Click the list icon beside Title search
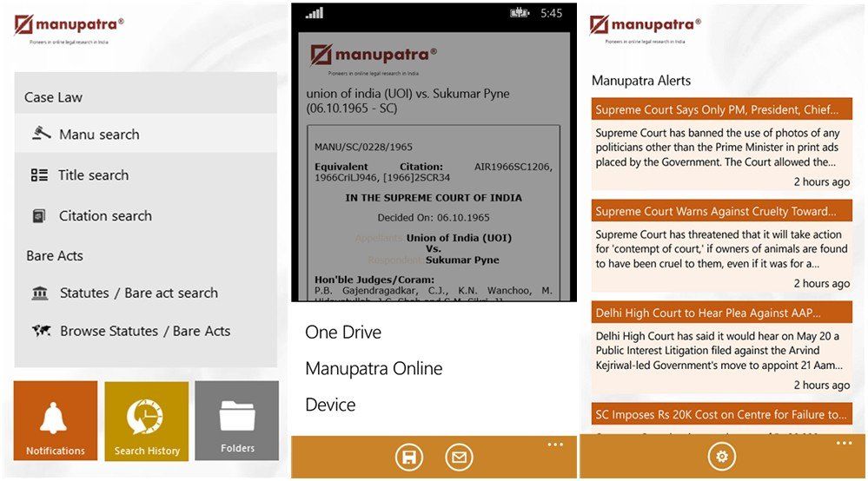868x481 pixels. pos(39,175)
